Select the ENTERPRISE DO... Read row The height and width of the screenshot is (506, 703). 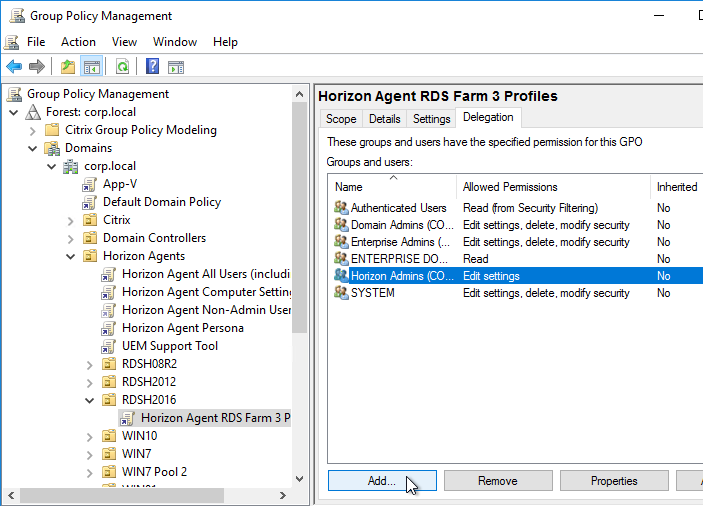518,259
